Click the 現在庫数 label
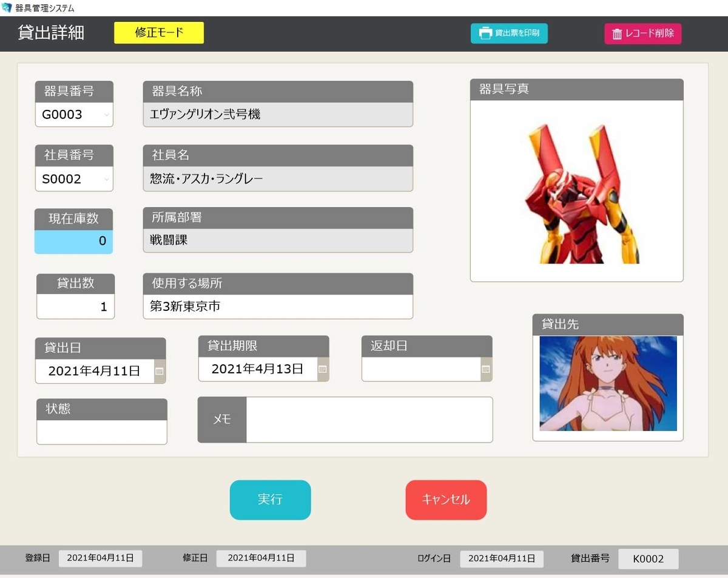 73,219
